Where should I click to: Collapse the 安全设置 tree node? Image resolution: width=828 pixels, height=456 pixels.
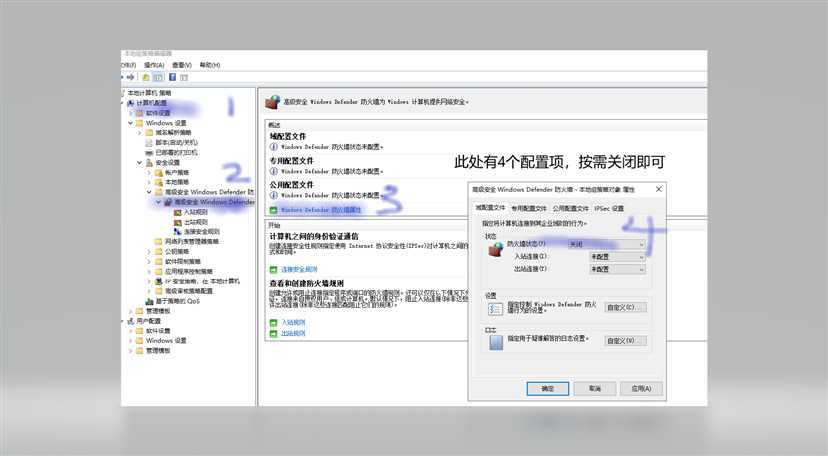[140, 163]
